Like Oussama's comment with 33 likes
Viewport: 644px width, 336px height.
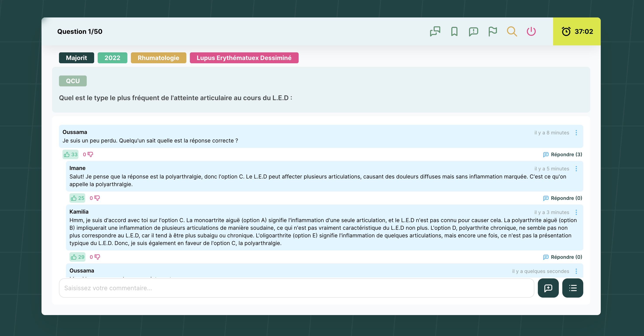pyautogui.click(x=71, y=154)
